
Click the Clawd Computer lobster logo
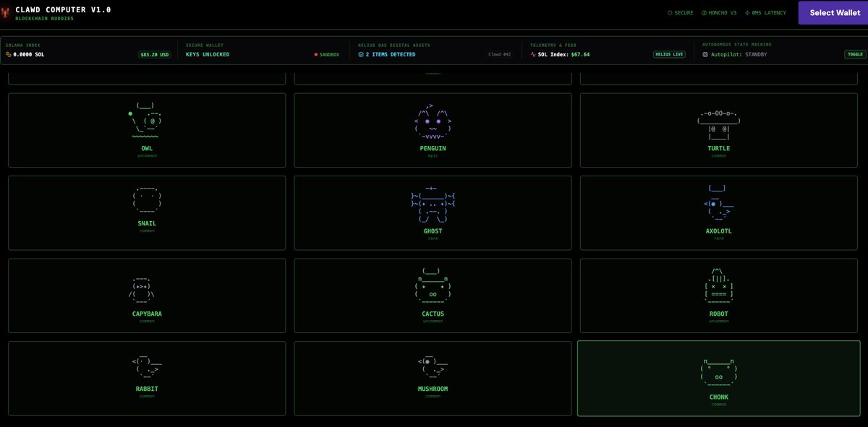coord(7,12)
